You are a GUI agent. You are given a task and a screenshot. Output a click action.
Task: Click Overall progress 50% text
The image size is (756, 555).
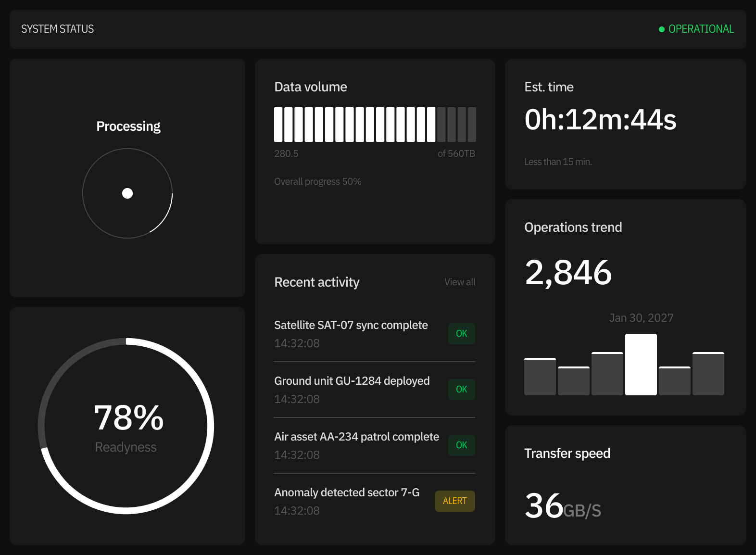click(318, 181)
